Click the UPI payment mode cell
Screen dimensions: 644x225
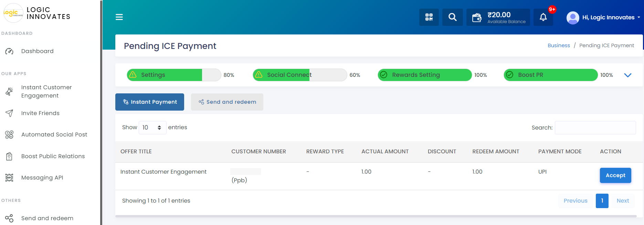point(542,172)
